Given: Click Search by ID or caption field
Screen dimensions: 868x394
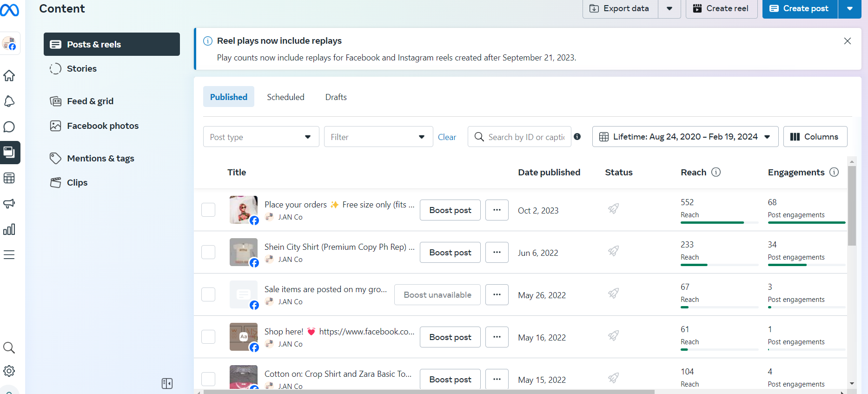Looking at the screenshot, I should point(519,137).
